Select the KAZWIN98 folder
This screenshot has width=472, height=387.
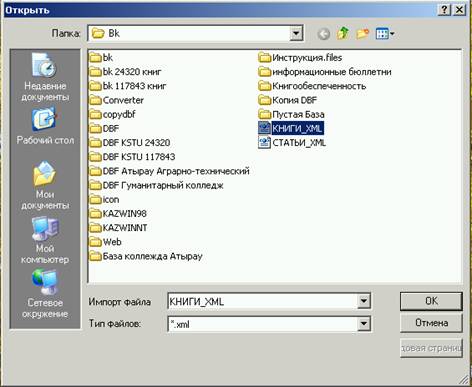(x=118, y=214)
